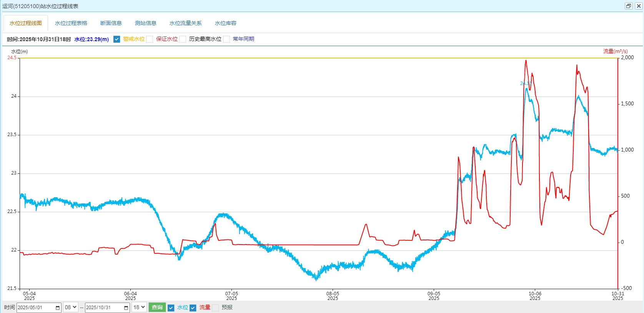
Task: Open the 水位库容 tab
Action: pos(226,23)
